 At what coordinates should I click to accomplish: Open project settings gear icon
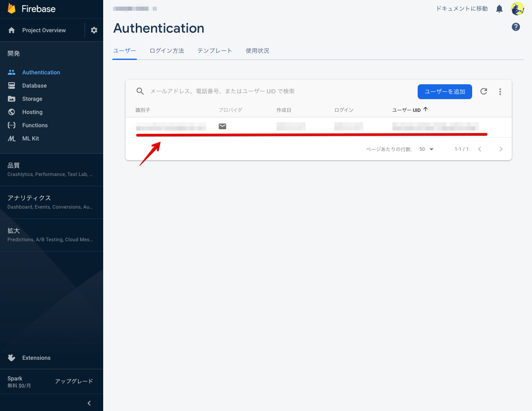point(94,30)
